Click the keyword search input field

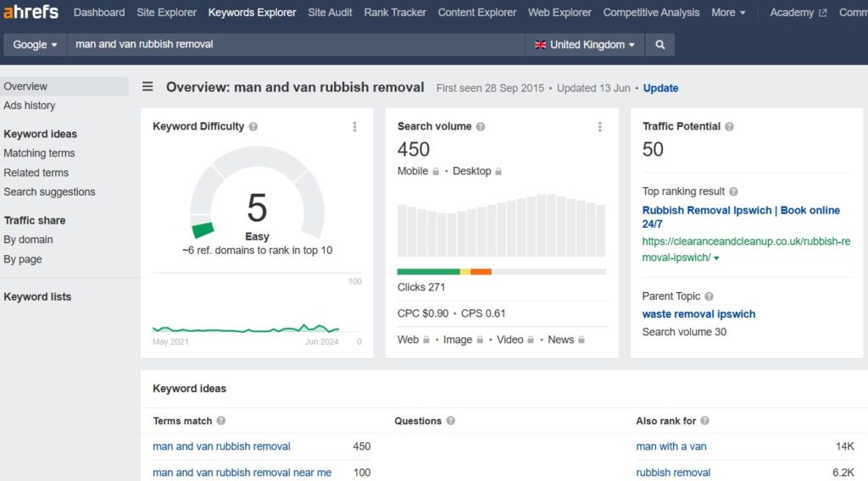(297, 45)
